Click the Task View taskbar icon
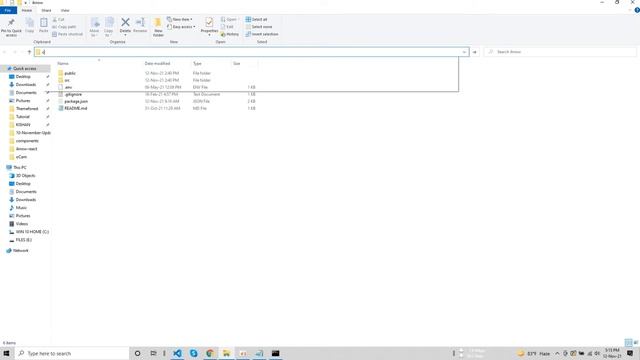This screenshot has height=360, width=640. point(153,353)
